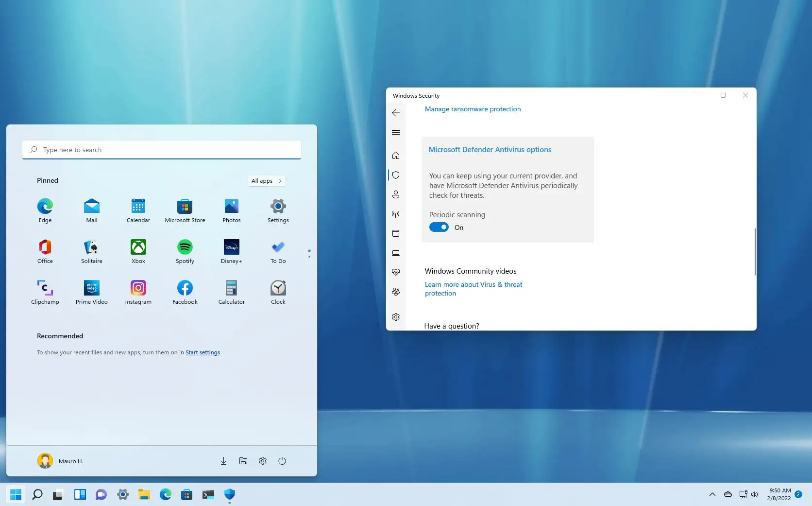Screen dimensions: 812x506
Task: Open Windows Security Settings gear icon
Action: [x=396, y=317]
